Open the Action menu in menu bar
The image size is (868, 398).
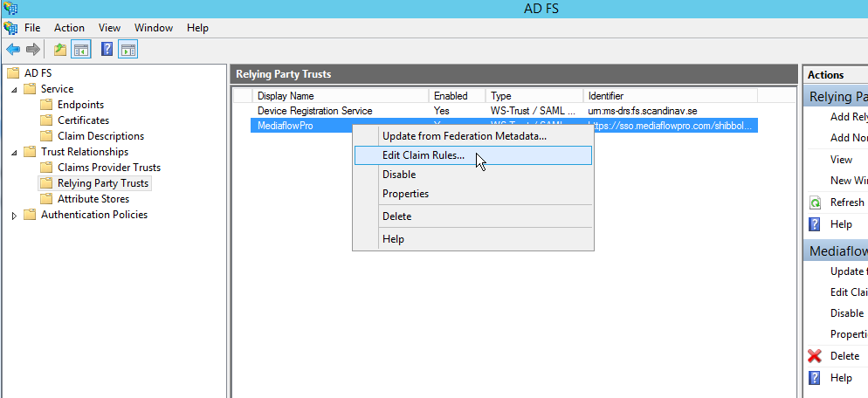[69, 28]
